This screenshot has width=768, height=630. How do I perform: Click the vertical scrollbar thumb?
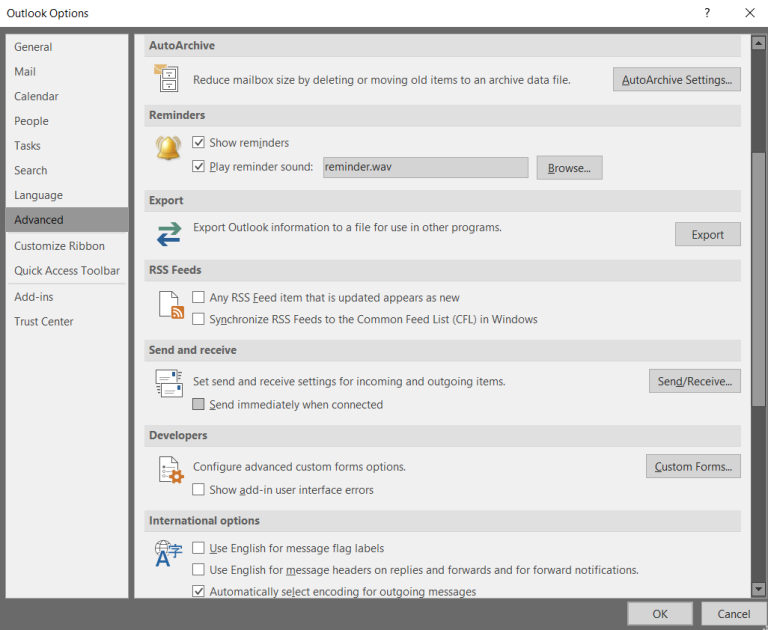[758, 279]
